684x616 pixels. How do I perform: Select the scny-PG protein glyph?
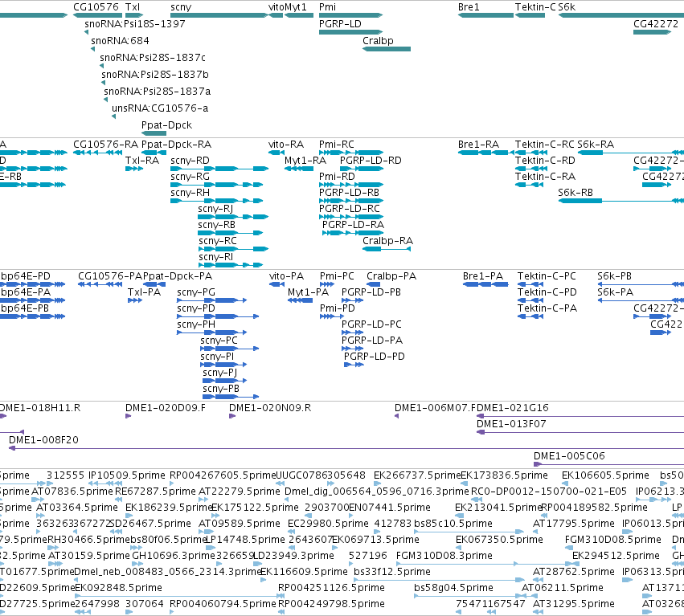(212, 300)
